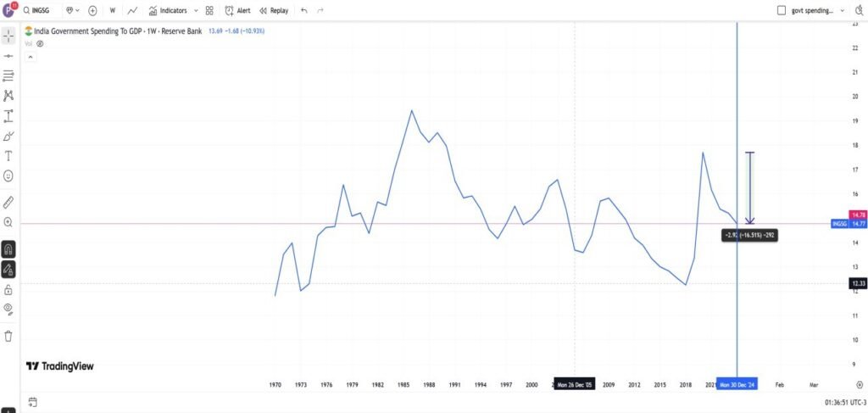
Task: Select the crosshair cursor tool
Action: click(x=8, y=36)
